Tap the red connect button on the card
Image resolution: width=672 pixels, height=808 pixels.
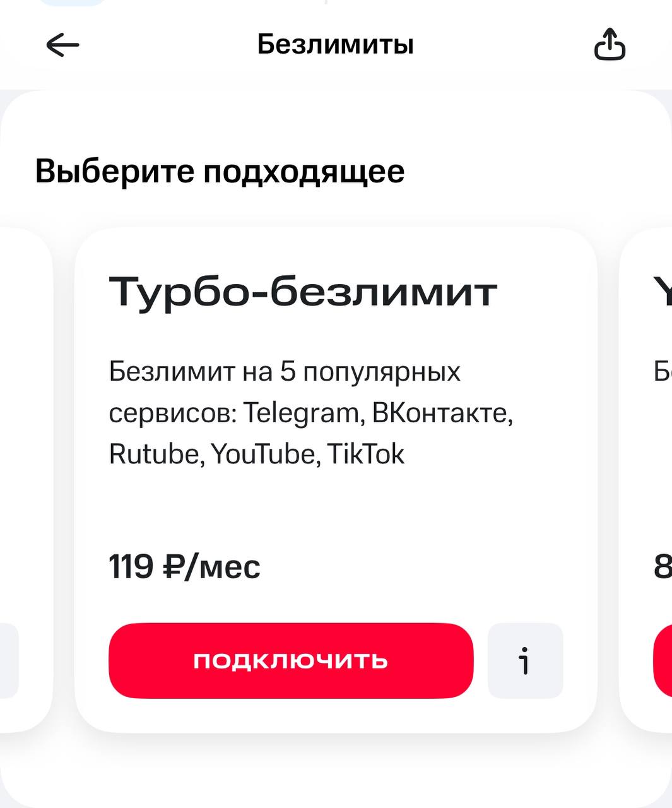(x=290, y=661)
